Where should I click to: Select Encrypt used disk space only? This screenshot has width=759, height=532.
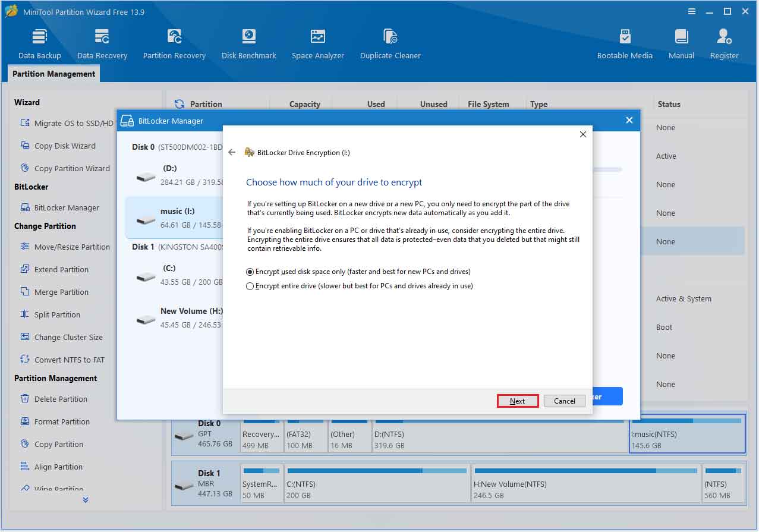(358, 272)
